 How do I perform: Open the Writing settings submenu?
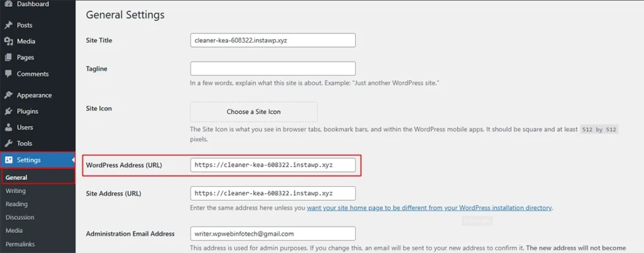[x=16, y=191]
